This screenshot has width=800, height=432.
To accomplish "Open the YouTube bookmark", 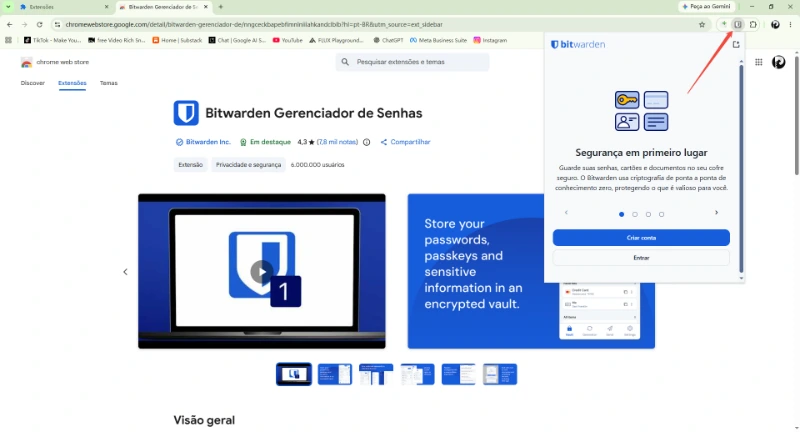I will coord(288,40).
